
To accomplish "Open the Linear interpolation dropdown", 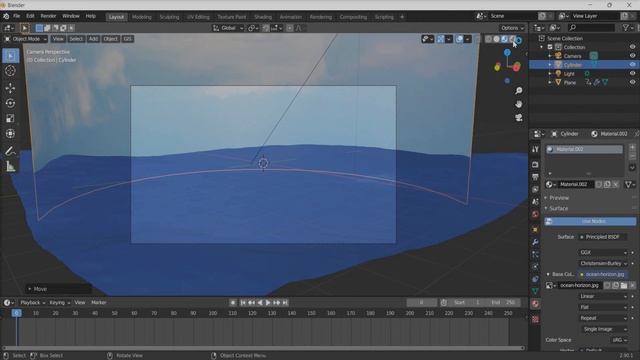I will click(x=602, y=296).
